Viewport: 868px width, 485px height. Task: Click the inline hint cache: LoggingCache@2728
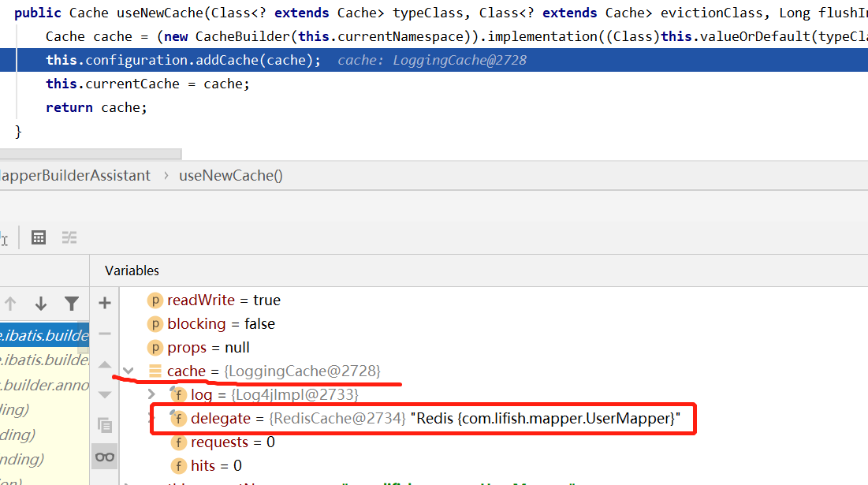(432, 60)
